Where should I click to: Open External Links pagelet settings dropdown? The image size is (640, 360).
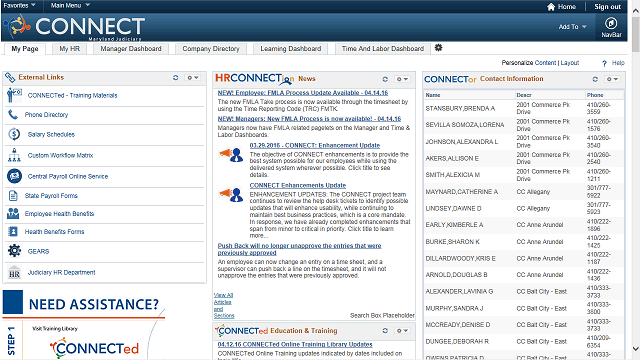(x=193, y=78)
